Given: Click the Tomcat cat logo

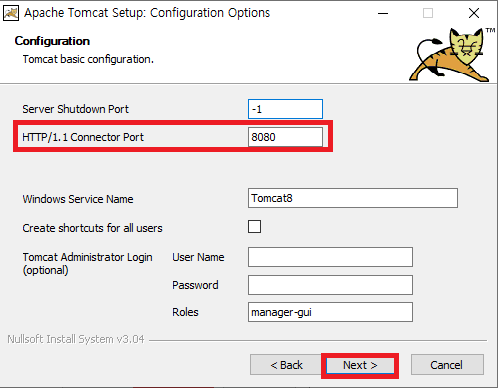Looking at the screenshot, I should click(450, 55).
